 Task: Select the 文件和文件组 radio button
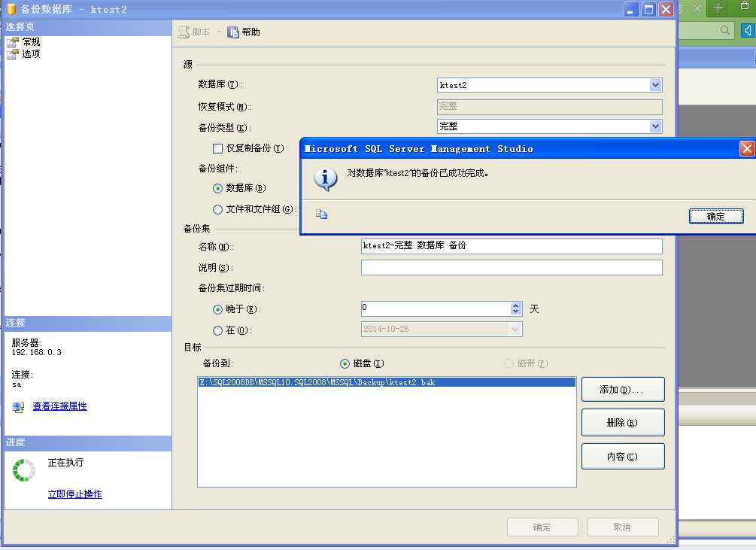point(218,209)
